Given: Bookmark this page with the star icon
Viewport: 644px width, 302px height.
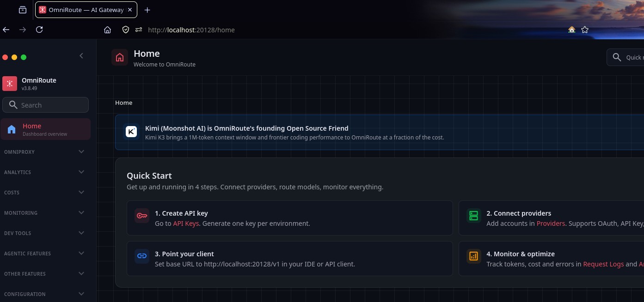Looking at the screenshot, I should point(585,30).
